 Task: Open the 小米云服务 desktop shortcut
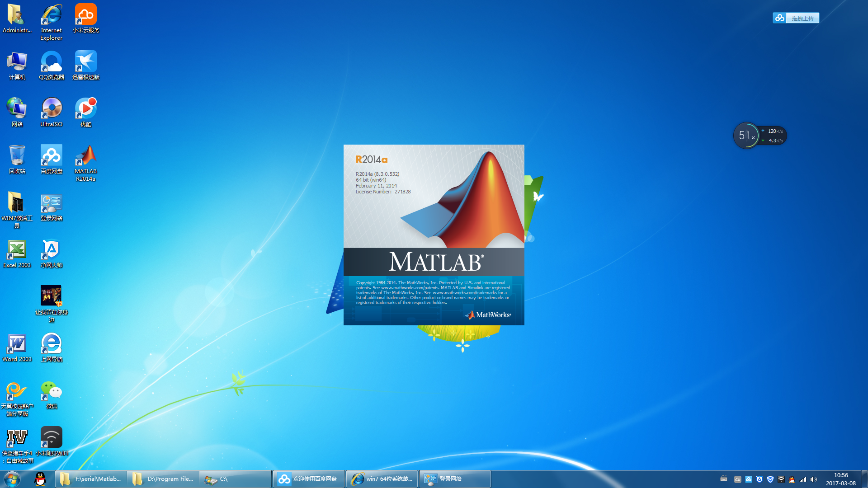tap(86, 19)
